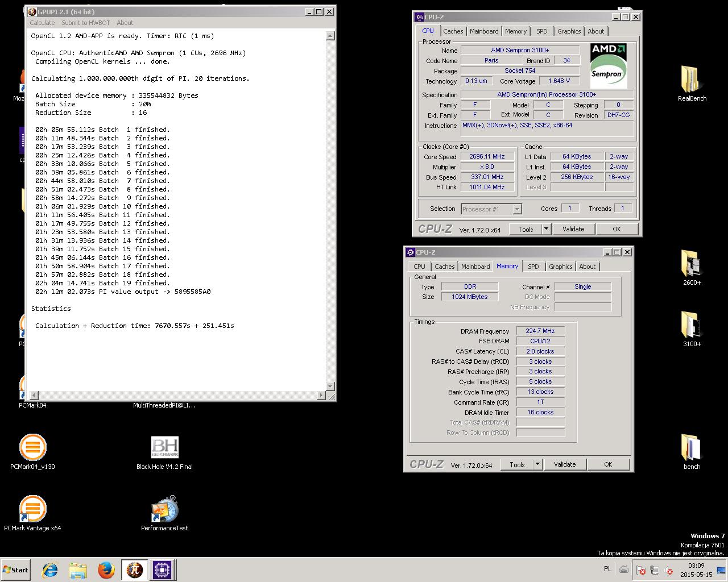The width and height of the screenshot is (728, 582).
Task: Open Action Center flag tray icon
Action: [x=640, y=570]
